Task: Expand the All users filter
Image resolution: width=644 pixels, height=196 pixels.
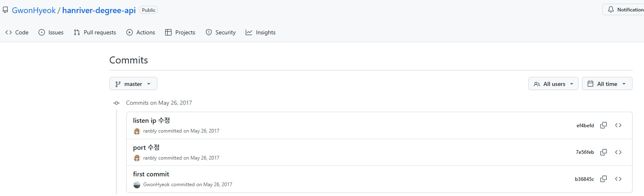Action: (x=553, y=84)
